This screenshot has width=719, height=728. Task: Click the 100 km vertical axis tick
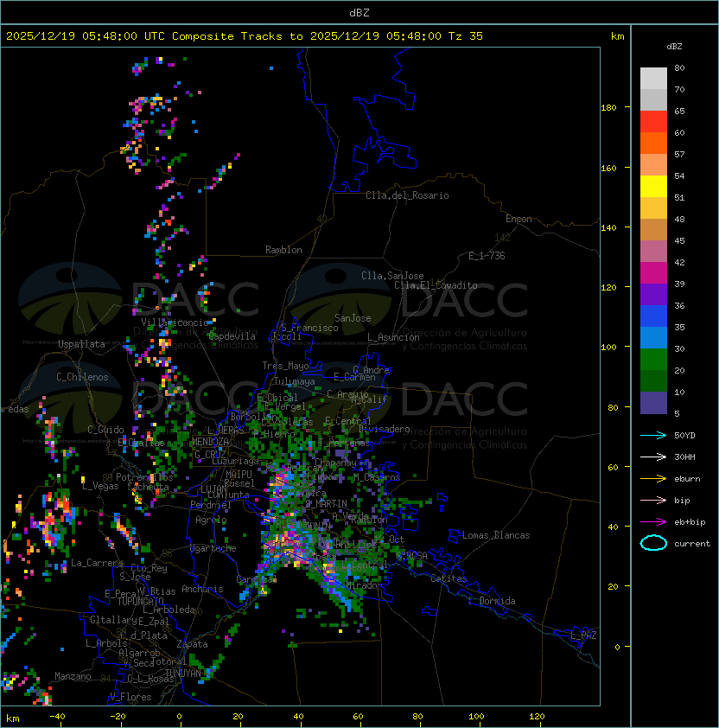point(608,348)
